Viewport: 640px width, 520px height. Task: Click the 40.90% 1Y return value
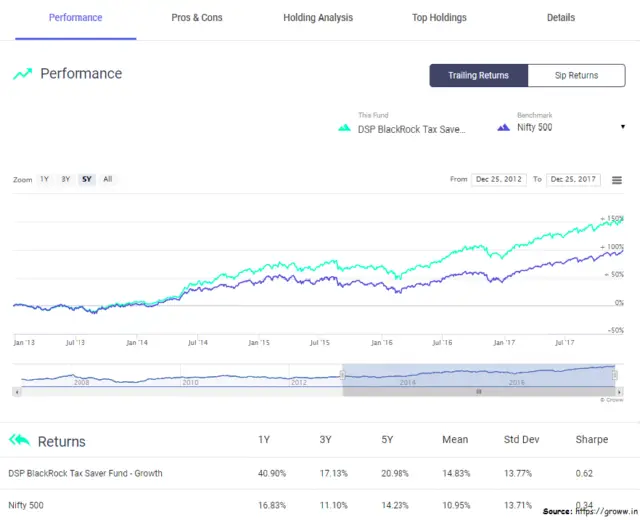click(272, 473)
